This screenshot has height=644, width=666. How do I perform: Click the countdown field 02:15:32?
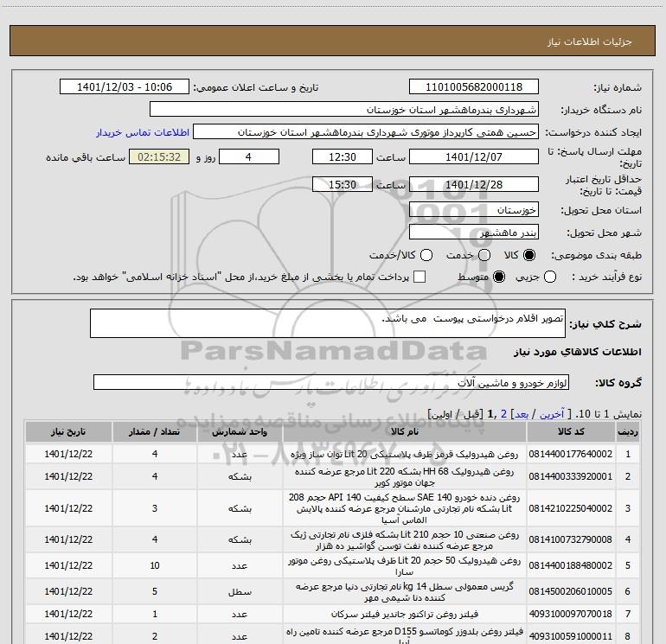pyautogui.click(x=159, y=156)
